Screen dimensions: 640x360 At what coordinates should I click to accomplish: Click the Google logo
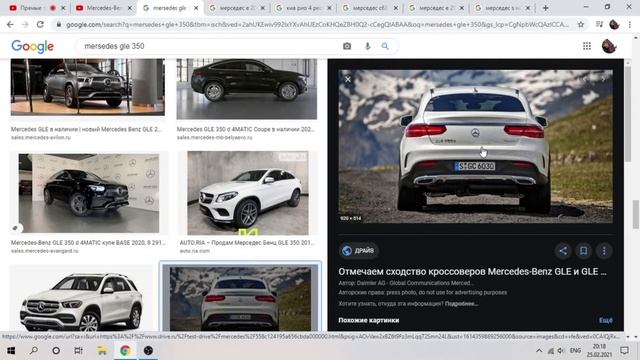(33, 47)
